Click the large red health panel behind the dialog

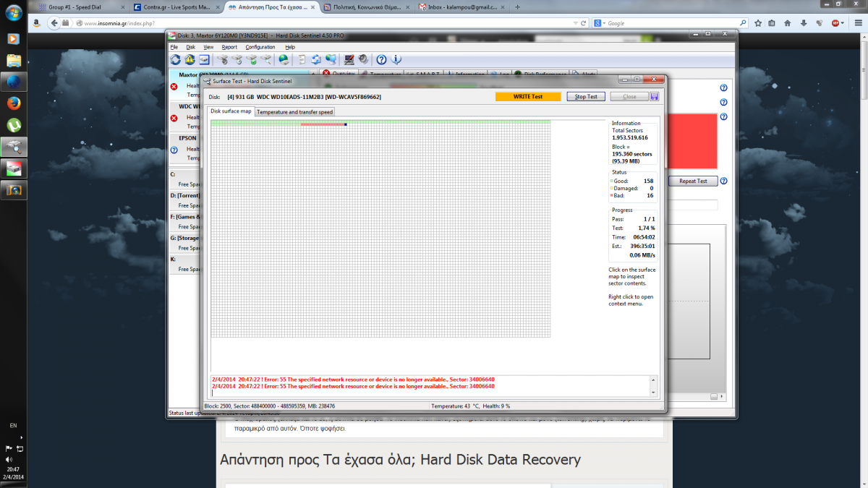click(692, 140)
